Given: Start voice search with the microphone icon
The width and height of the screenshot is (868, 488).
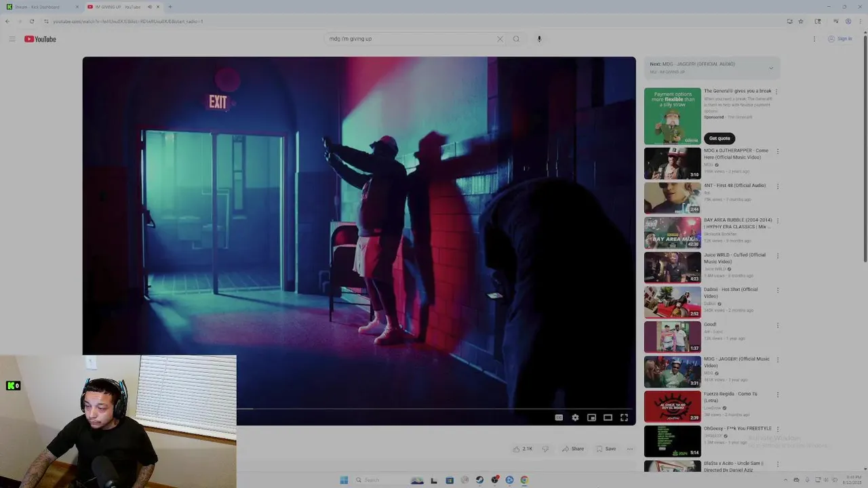Looking at the screenshot, I should click(539, 39).
